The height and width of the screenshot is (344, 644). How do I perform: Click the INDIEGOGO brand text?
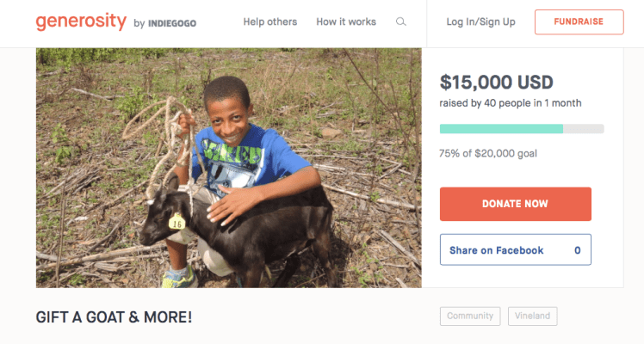pyautogui.click(x=173, y=23)
